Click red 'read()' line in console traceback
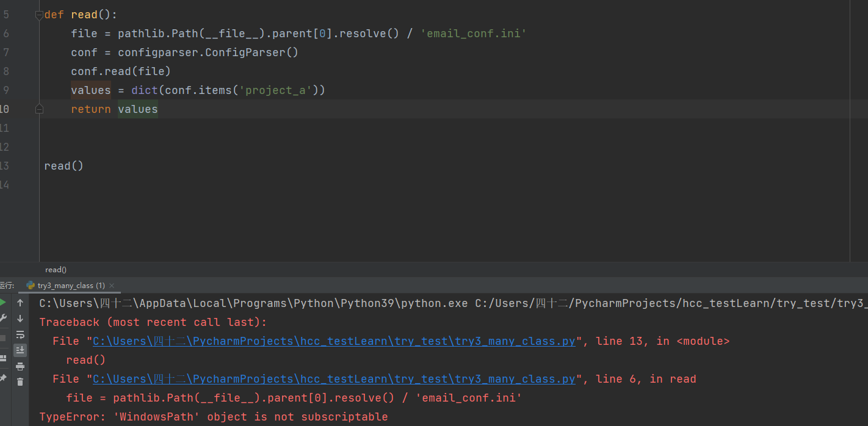The image size is (868, 426). [x=86, y=360]
